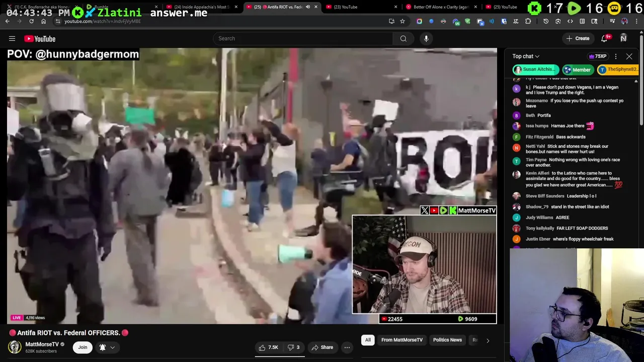Open the YouTube account avatar menu
Screen dimensions: 644x362
tap(623, 39)
